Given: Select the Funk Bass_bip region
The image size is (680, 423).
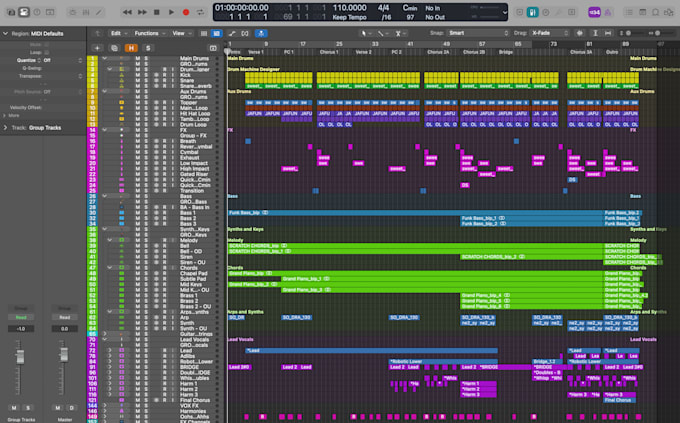Looking at the screenshot, I should (x=415, y=213).
